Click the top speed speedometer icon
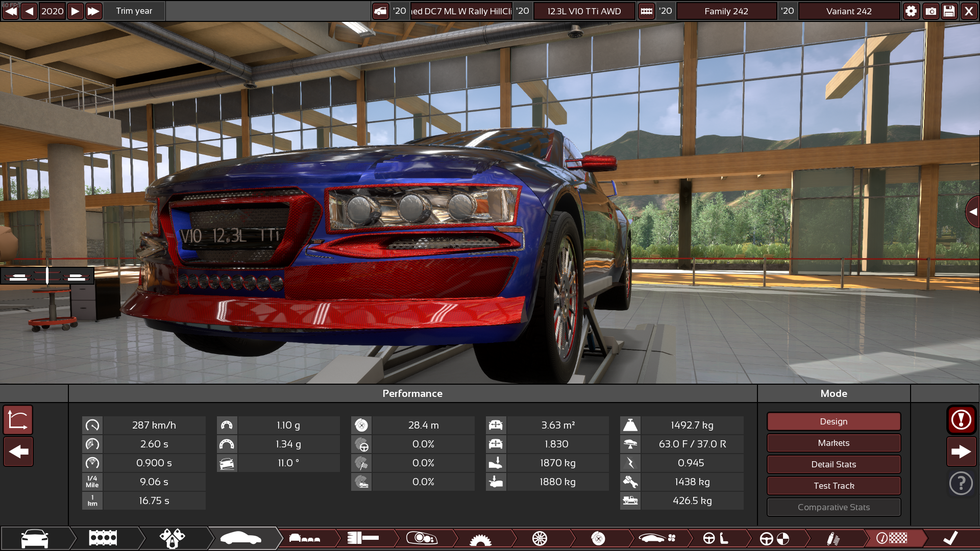The height and width of the screenshot is (551, 980). click(92, 425)
